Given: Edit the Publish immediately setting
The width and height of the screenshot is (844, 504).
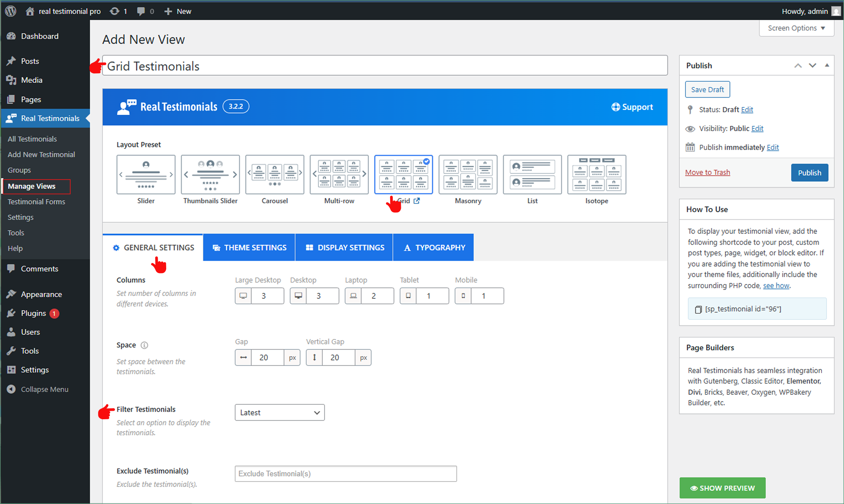Looking at the screenshot, I should tap(773, 147).
